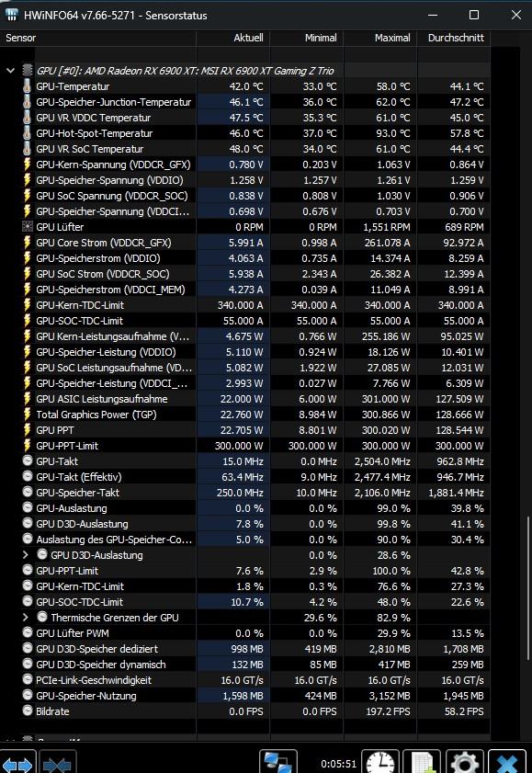Click the 1,598 MB current memory usage value
The image size is (532, 773).
pyautogui.click(x=243, y=696)
